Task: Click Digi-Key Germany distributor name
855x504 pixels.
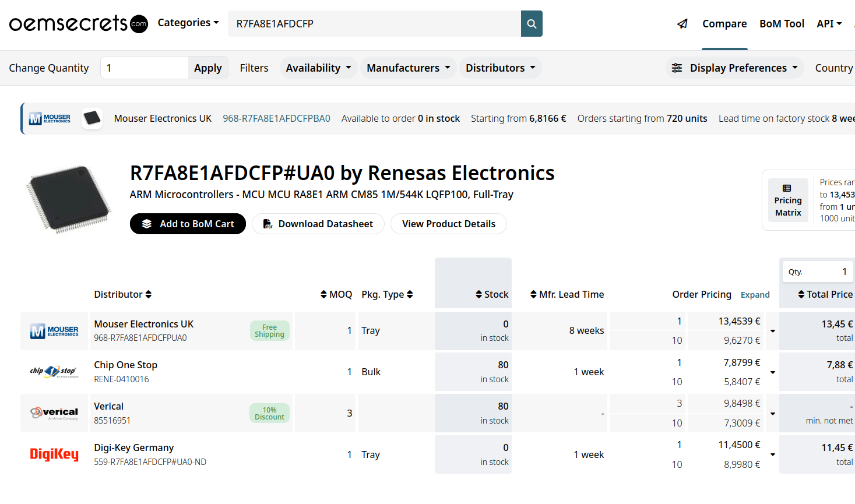Action: point(134,447)
